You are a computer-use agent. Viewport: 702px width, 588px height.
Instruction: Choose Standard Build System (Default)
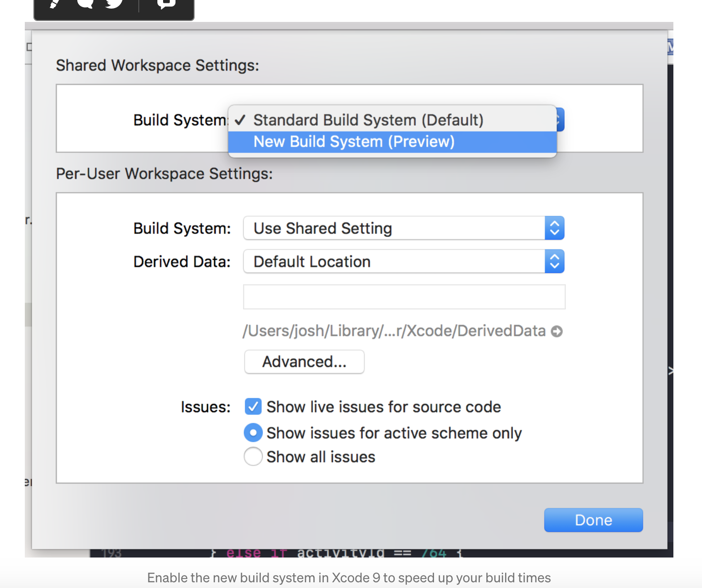pos(368,120)
